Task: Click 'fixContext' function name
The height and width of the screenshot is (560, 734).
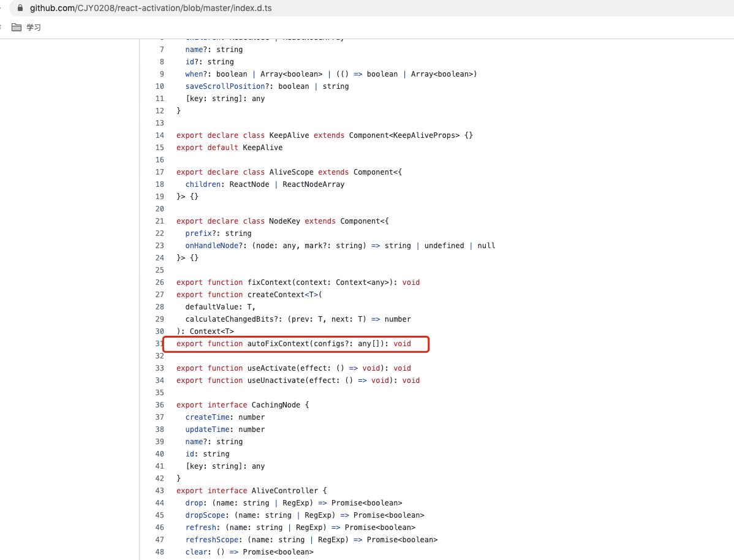Action: tap(270, 282)
